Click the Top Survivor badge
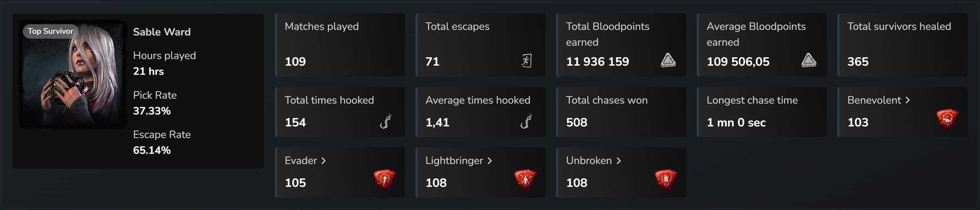 point(50,32)
